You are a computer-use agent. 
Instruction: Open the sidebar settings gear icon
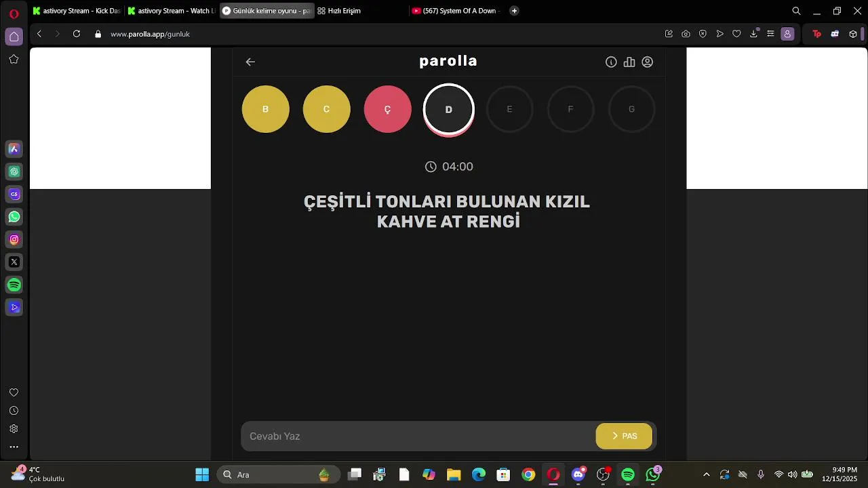14,429
